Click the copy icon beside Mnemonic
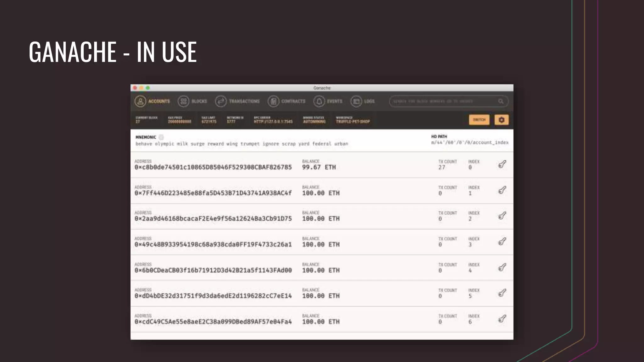 pos(161,137)
